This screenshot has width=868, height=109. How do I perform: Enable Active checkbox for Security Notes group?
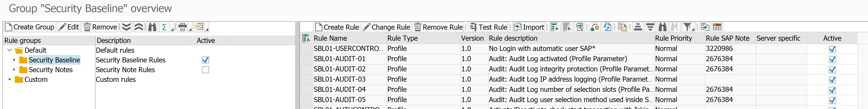[x=205, y=70]
